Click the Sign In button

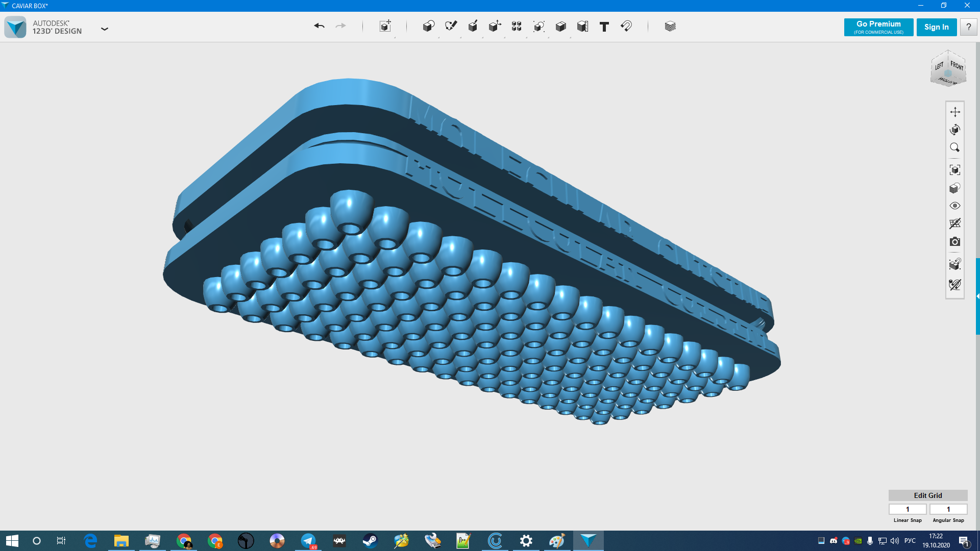pos(936,27)
